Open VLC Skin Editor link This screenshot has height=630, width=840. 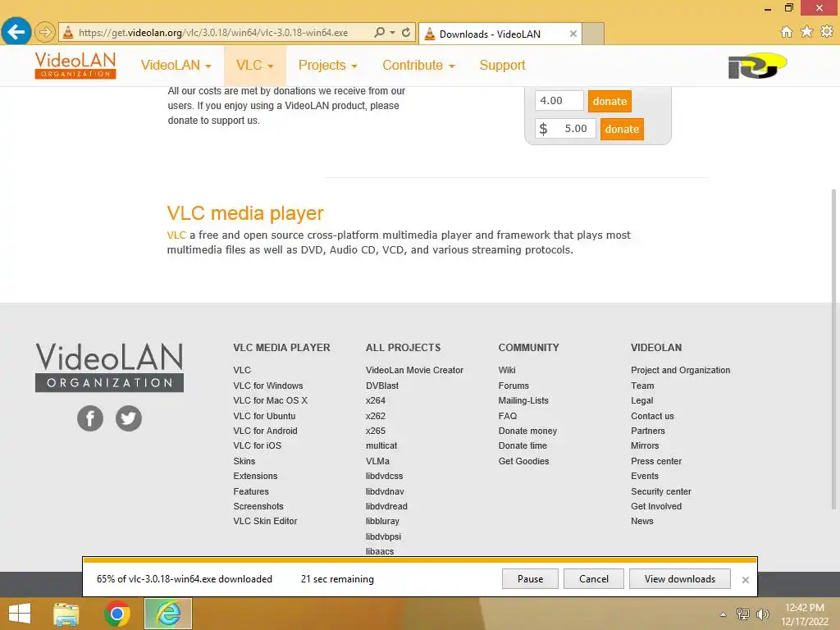(x=265, y=521)
